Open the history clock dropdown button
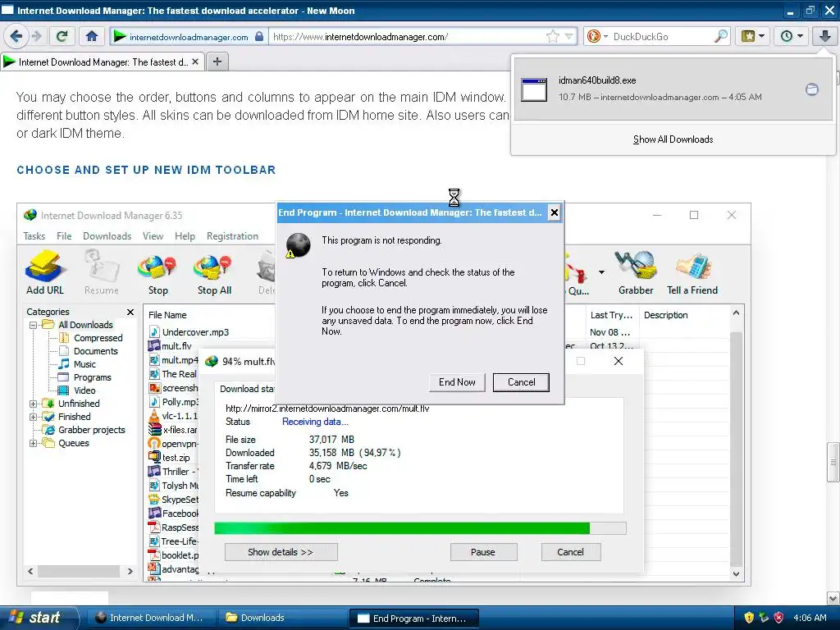The image size is (840, 630). pos(792,36)
